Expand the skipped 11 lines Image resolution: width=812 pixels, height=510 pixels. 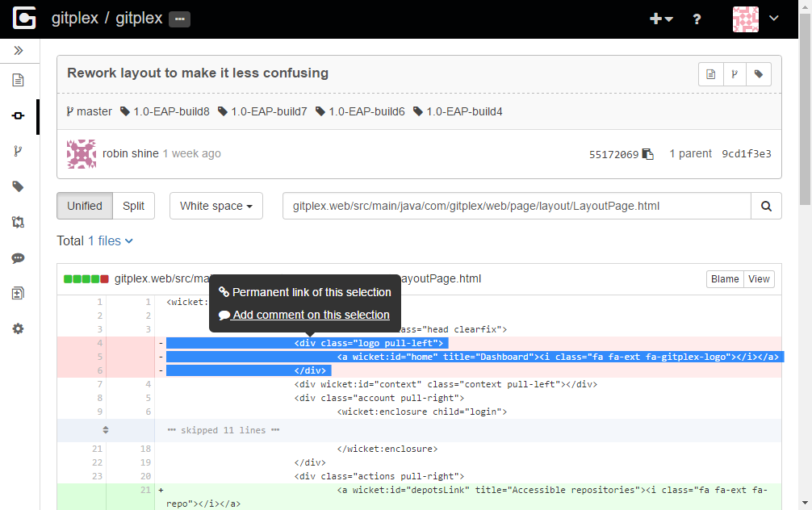(x=106, y=430)
